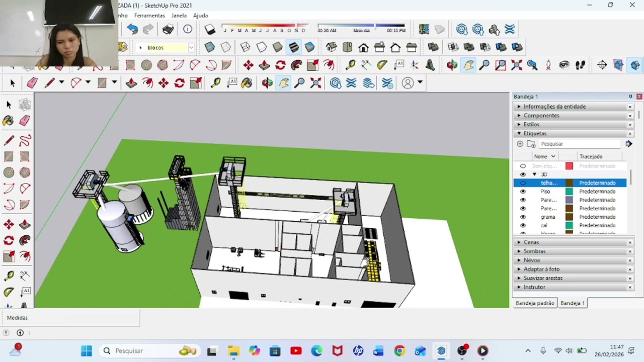
Task: Choose the Front view house icon
Action: coord(363,47)
